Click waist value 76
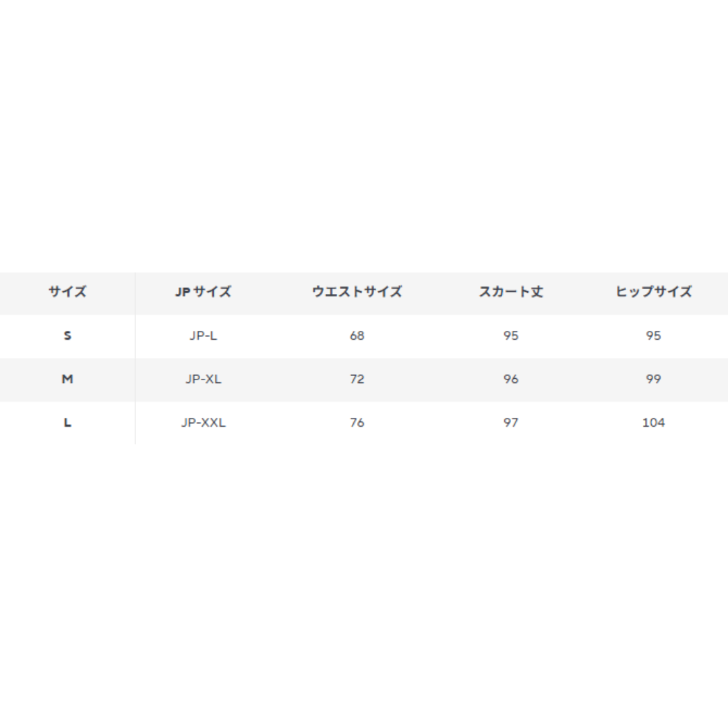Image resolution: width=728 pixels, height=728 pixels. pos(357,423)
